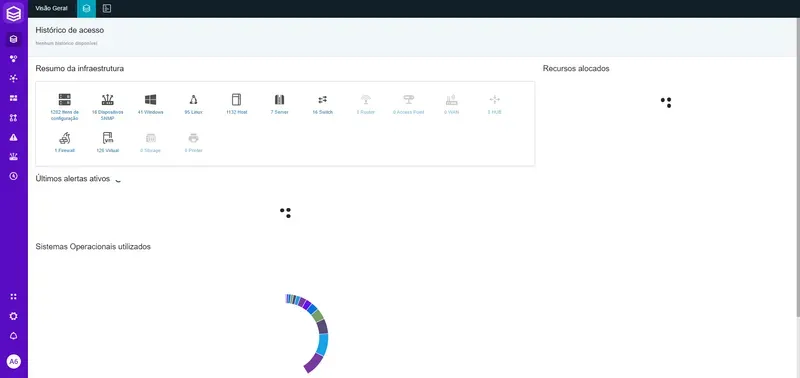
Task: Open the network graph sidebar icon
Action: (14, 78)
